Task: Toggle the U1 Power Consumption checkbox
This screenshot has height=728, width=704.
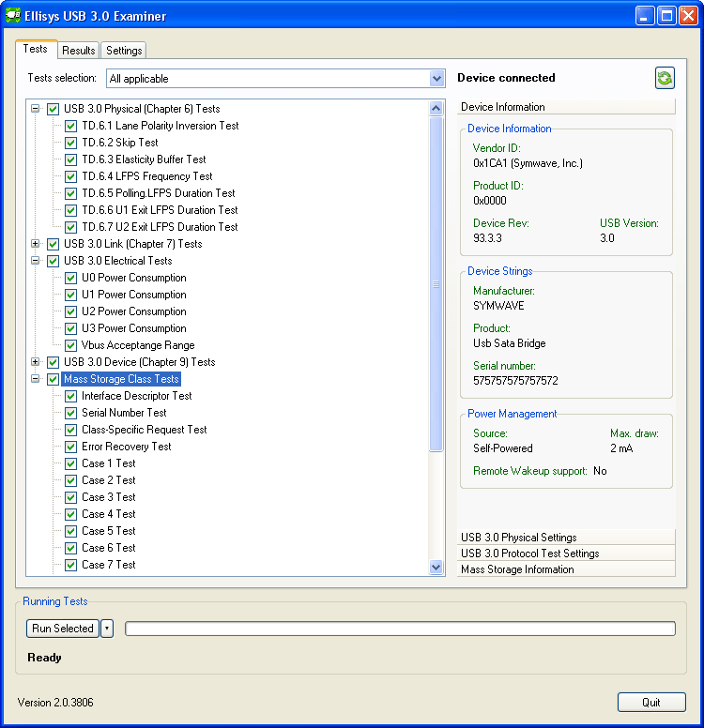Action: point(70,295)
